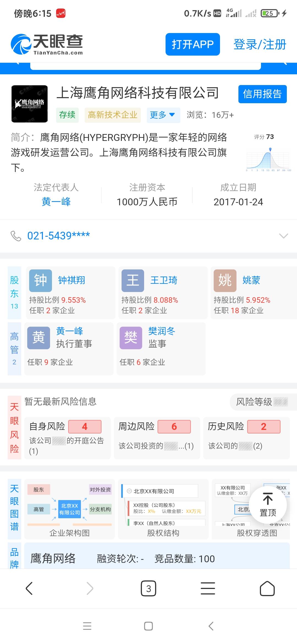Tap 樊润冬 name link
Screen dimensions: 297x644
tap(162, 331)
